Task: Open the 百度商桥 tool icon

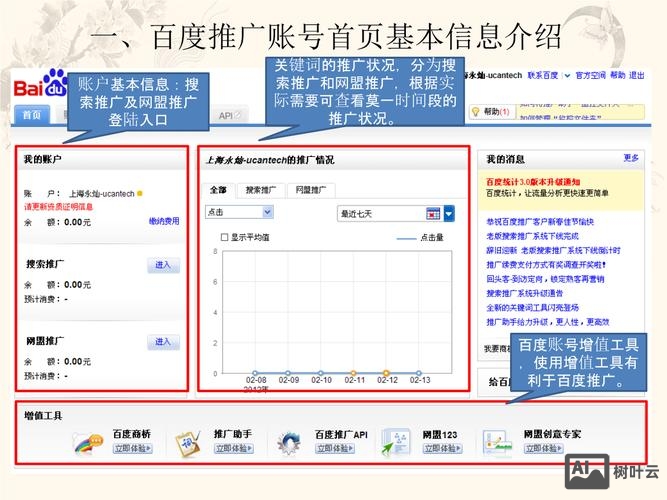Action: 87,443
